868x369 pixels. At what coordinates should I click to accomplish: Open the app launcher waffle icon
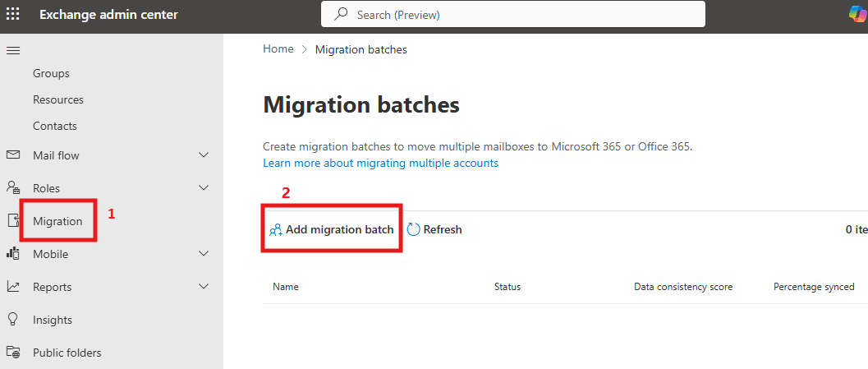point(13,15)
